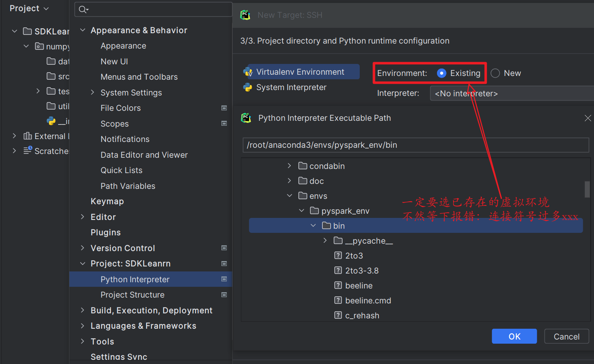Click the beeline file icon
This screenshot has width=594, height=364.
[338, 286]
